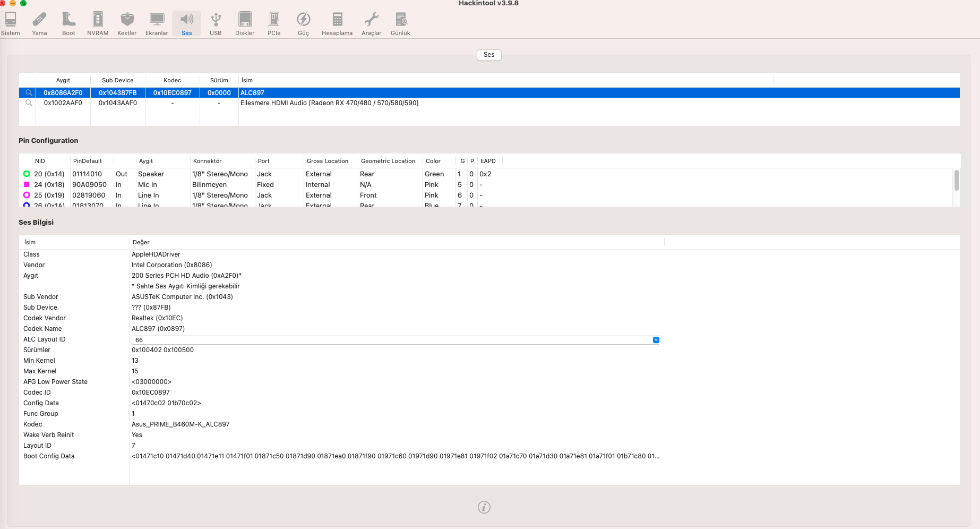Open the Yama patch section
The image size is (980, 529).
coord(39,24)
